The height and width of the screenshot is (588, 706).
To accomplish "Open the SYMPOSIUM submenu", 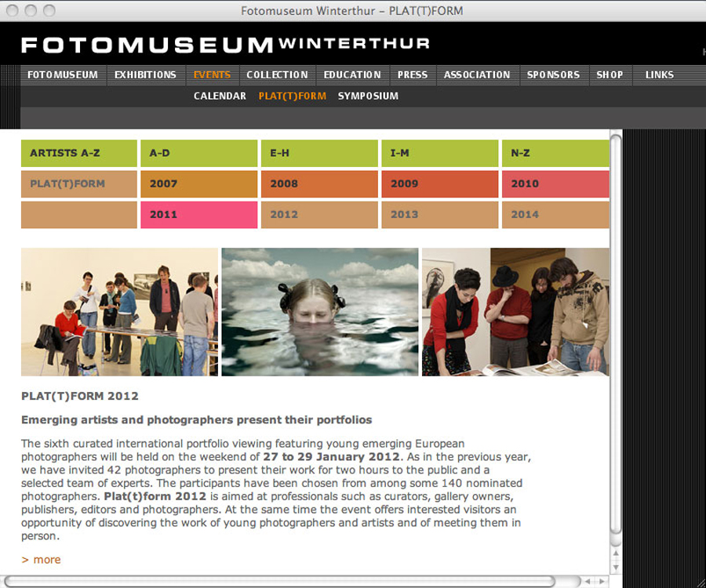I will pos(368,96).
